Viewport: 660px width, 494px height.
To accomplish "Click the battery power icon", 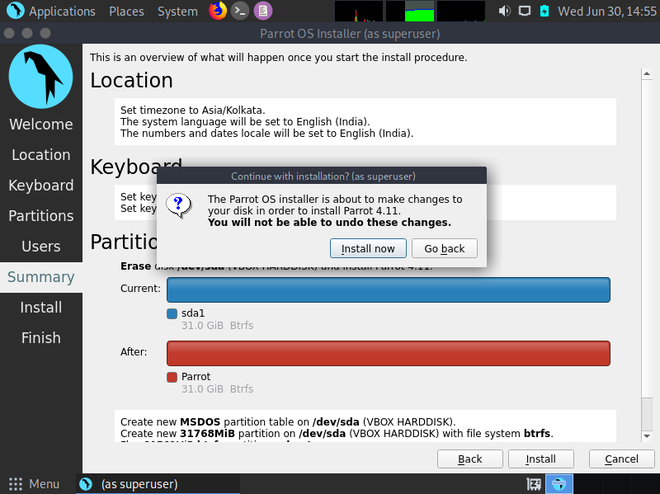I will 544,11.
